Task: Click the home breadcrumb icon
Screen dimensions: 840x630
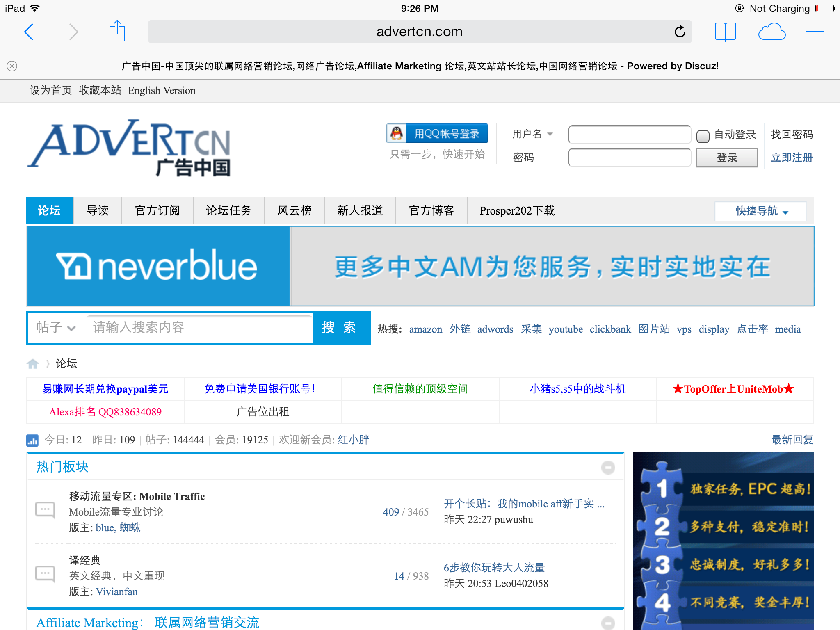Action: pyautogui.click(x=33, y=363)
